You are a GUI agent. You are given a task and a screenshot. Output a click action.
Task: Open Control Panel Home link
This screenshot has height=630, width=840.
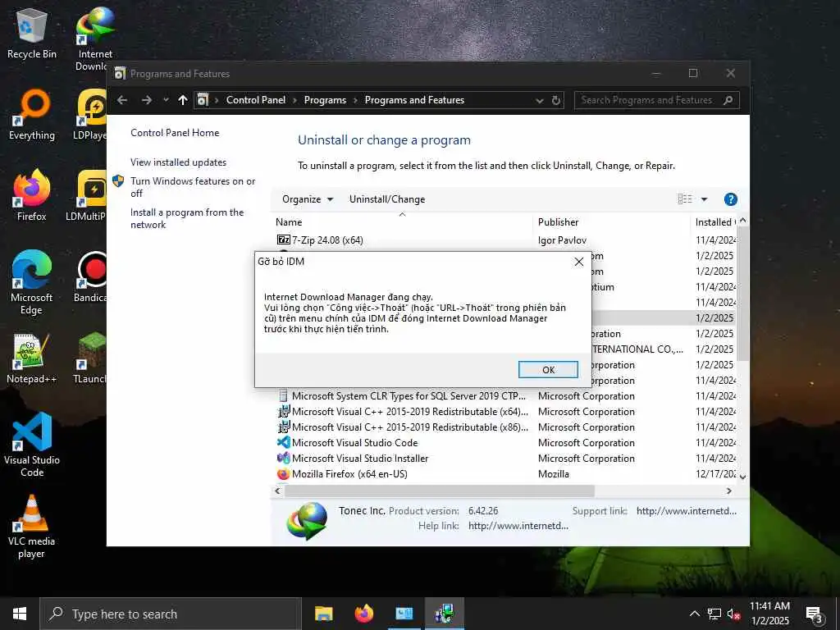point(175,133)
